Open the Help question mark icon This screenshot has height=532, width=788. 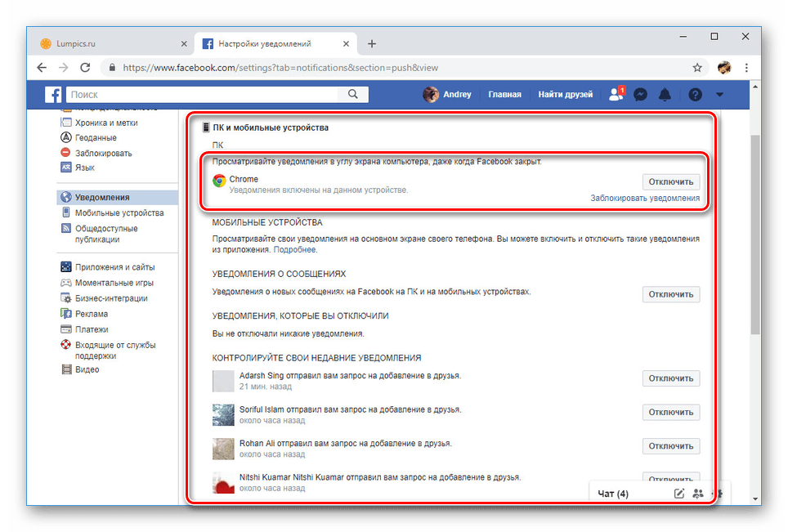tap(695, 95)
